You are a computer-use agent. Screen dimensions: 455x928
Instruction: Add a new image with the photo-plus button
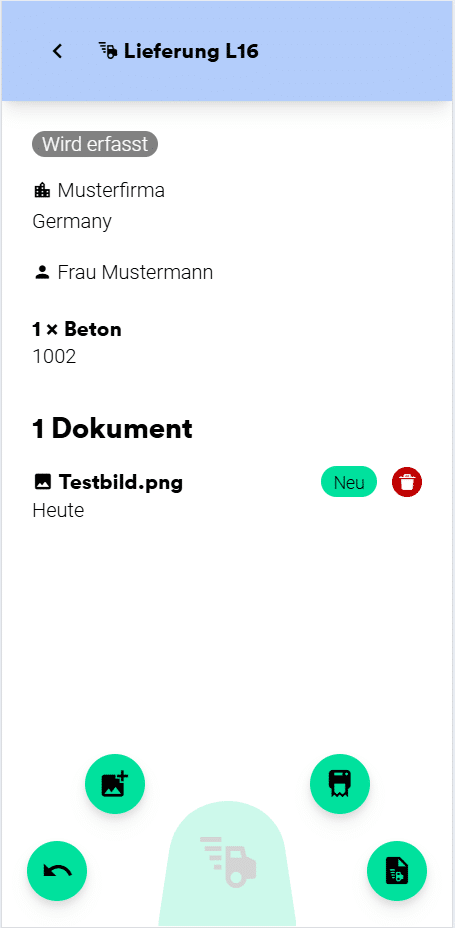click(115, 784)
